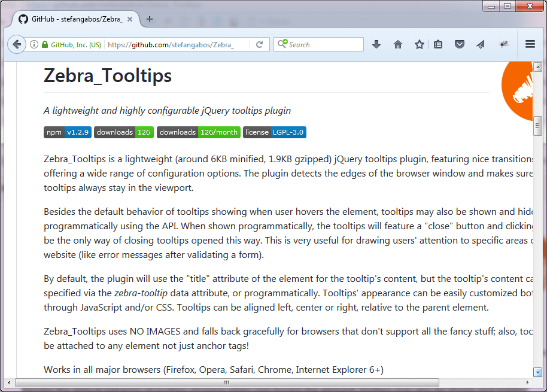View the GitHub, Inc. (US) security padlock
547x392 pixels.
coord(45,44)
